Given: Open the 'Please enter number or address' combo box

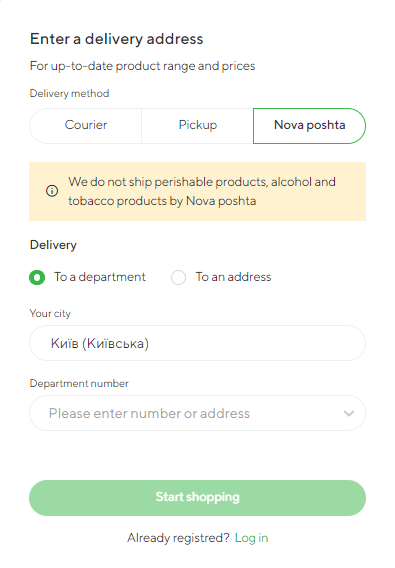Looking at the screenshot, I should [198, 413].
